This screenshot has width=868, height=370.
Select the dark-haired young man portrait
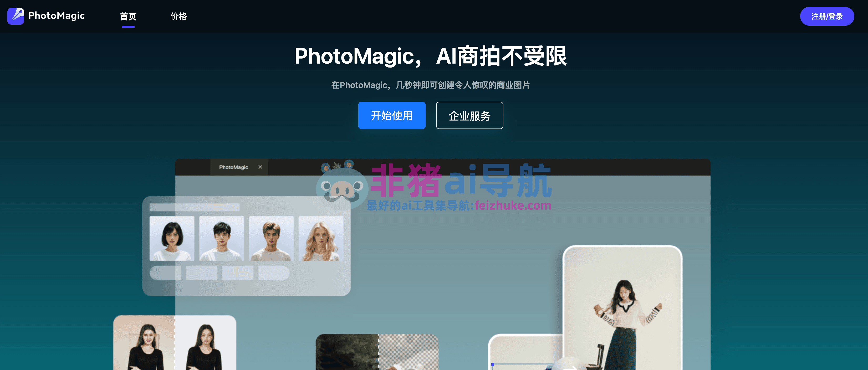click(x=221, y=239)
